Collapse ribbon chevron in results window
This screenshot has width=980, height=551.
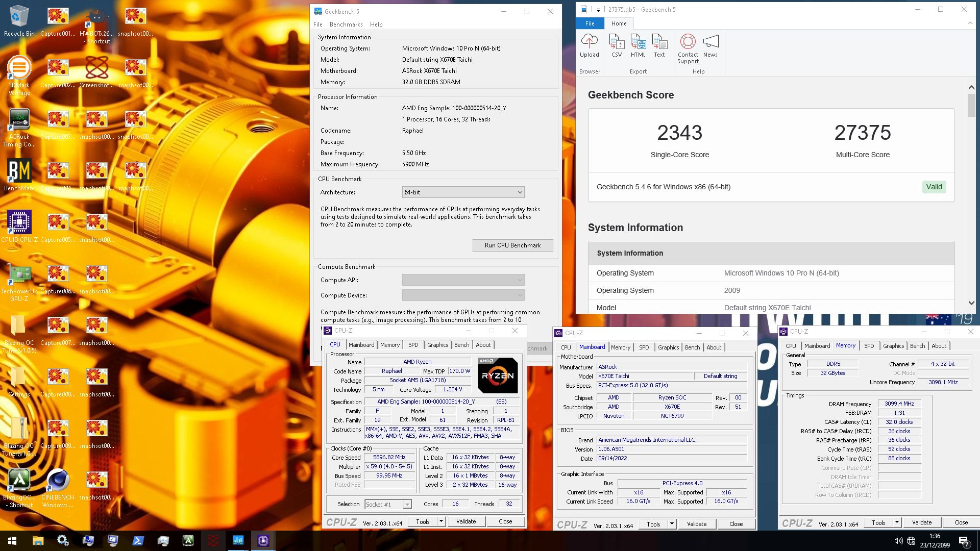[x=970, y=23]
